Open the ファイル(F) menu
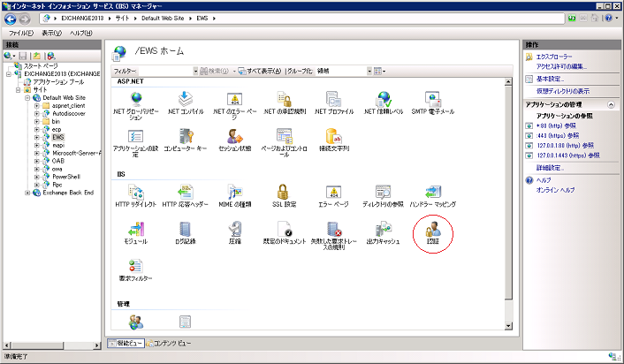The width and height of the screenshot is (624, 364). [x=21, y=33]
